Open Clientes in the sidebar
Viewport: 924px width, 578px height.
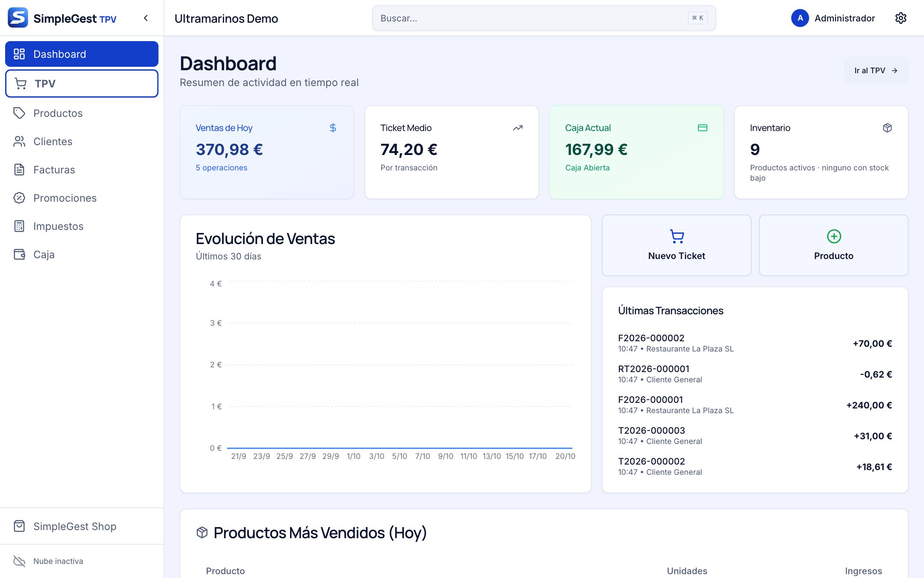click(x=82, y=141)
